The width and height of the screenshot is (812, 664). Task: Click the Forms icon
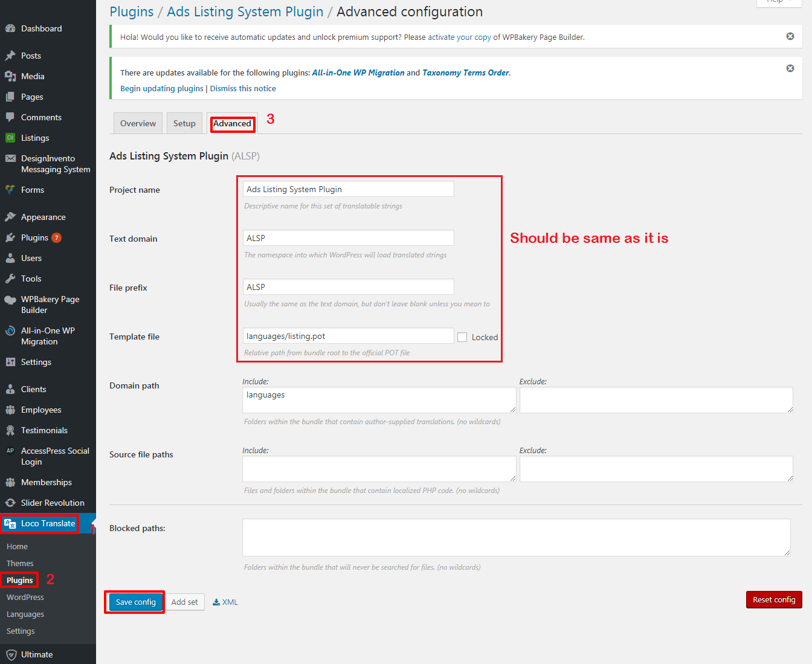(10, 190)
